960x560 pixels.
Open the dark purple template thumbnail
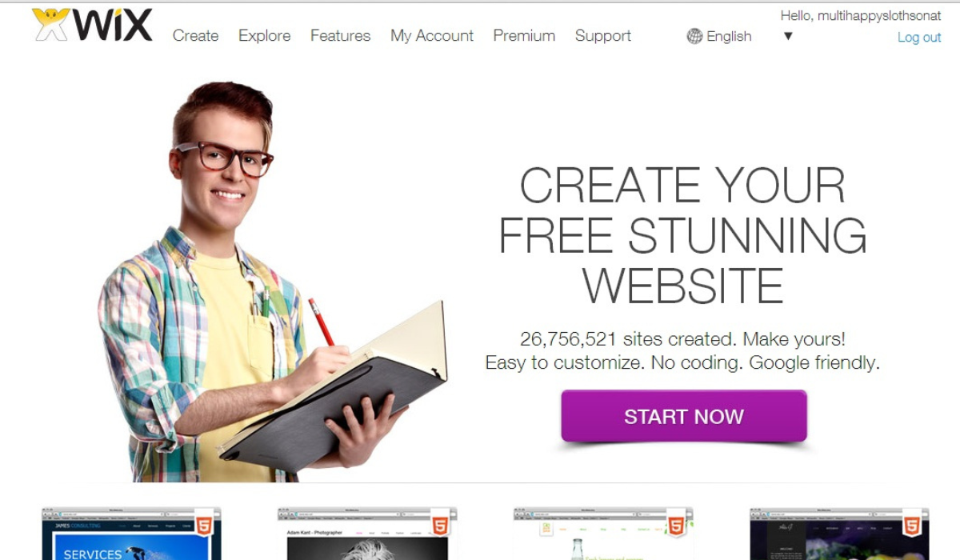coord(840,534)
